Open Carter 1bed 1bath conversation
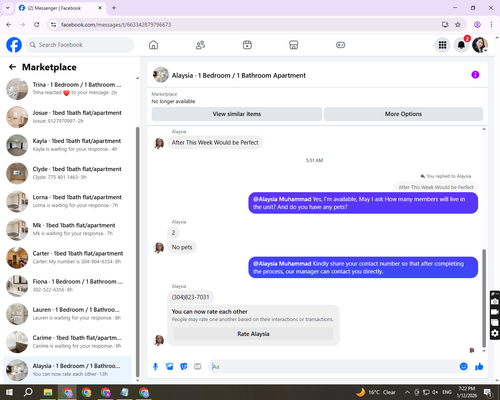 [x=68, y=257]
